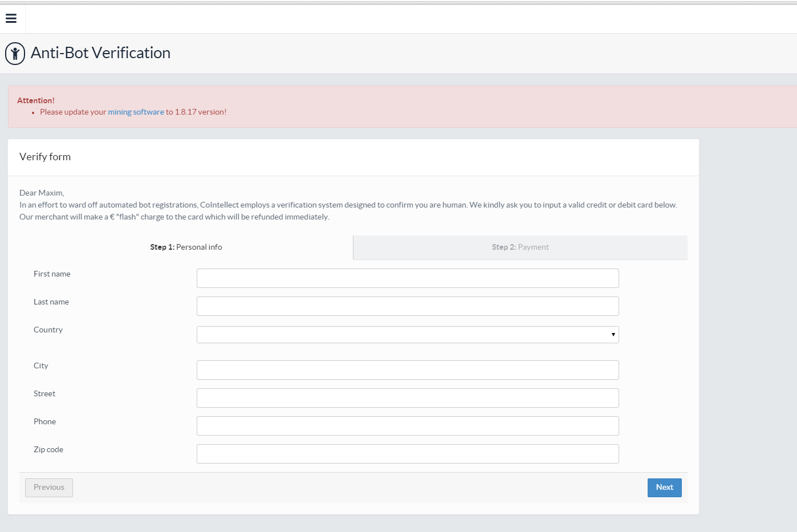Focus the First name input field
Viewport: 797px width, 532px height.
[408, 278]
